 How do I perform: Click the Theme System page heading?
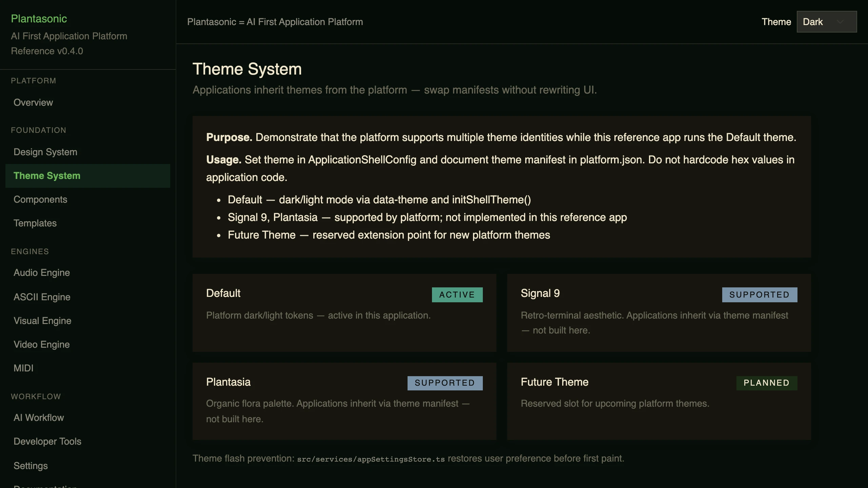click(247, 69)
